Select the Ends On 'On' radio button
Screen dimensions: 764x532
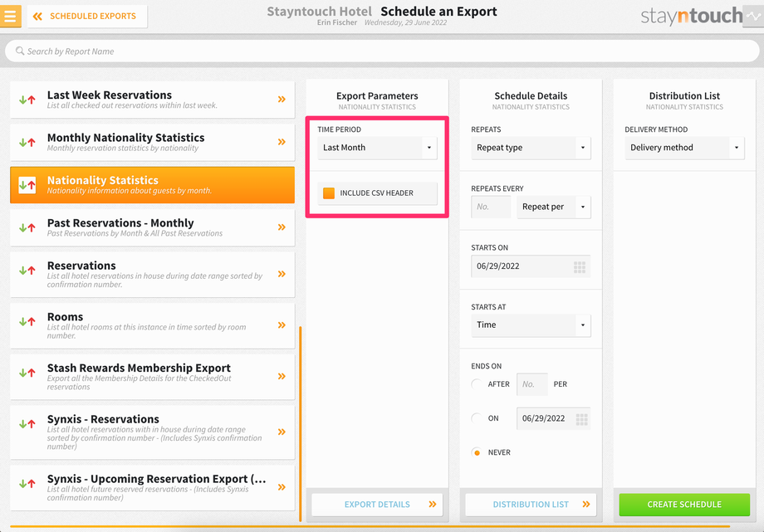(x=477, y=418)
